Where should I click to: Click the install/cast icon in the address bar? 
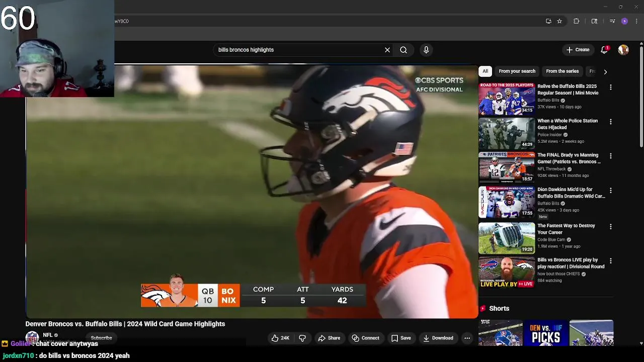[x=548, y=21]
